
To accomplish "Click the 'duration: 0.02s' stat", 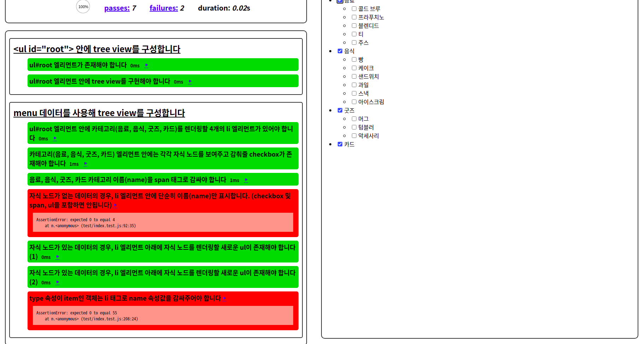I will [224, 8].
